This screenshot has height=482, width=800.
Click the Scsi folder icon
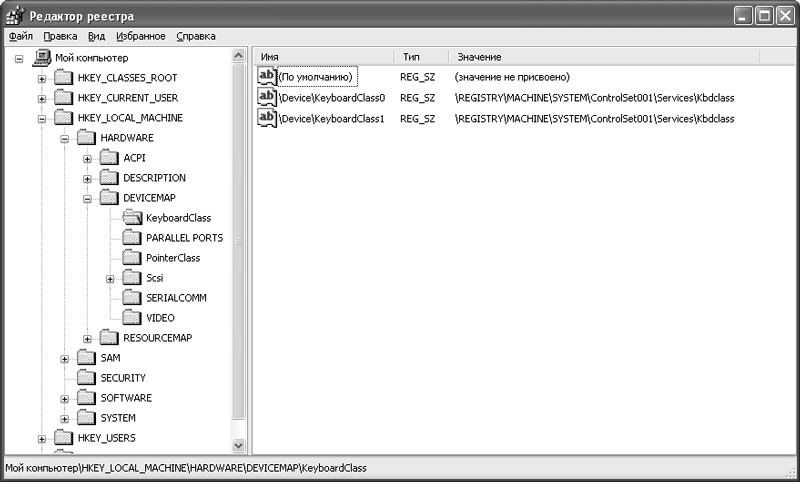(x=132, y=277)
